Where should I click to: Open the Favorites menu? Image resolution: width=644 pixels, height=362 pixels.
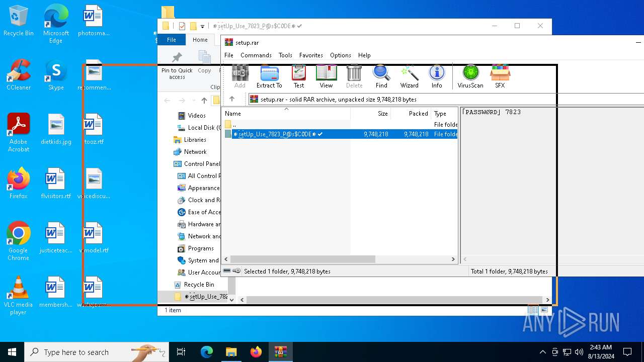pyautogui.click(x=311, y=55)
